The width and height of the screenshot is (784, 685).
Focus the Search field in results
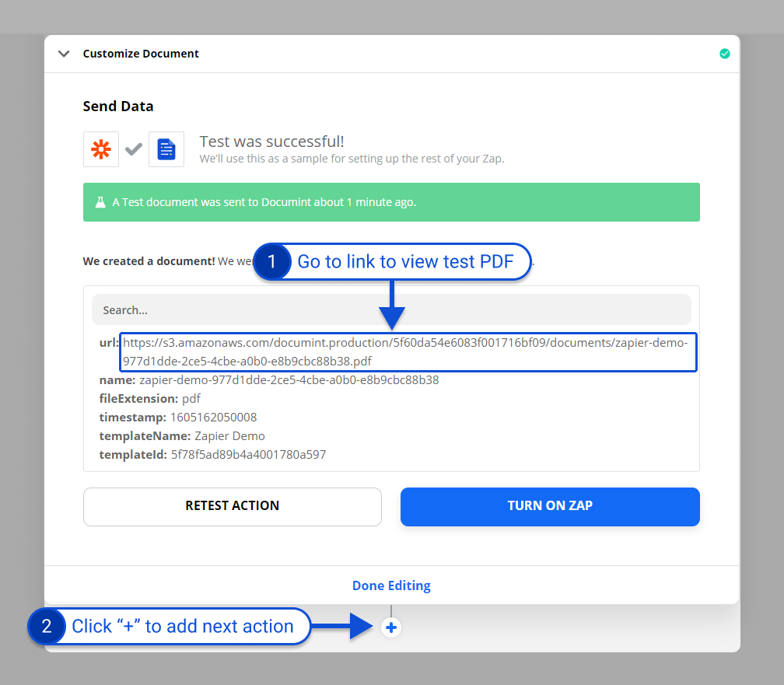click(391, 309)
